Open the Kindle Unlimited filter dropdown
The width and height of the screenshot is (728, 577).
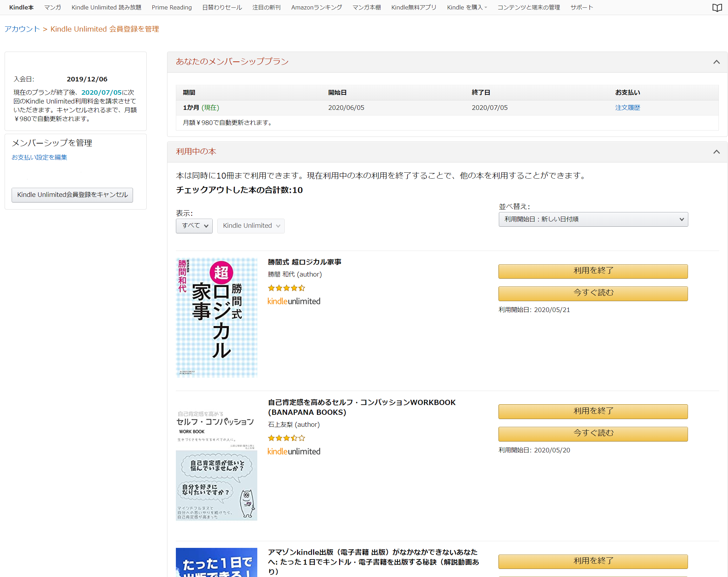coord(251,226)
